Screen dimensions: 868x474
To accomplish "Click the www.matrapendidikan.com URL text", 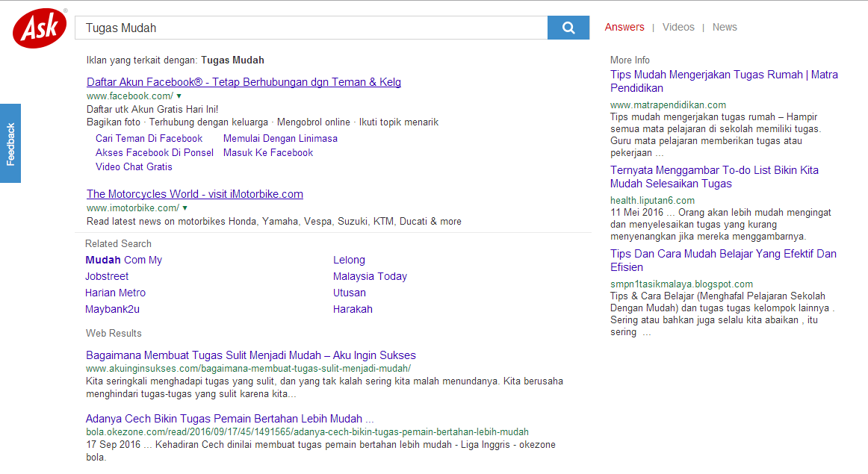I will (x=668, y=105).
